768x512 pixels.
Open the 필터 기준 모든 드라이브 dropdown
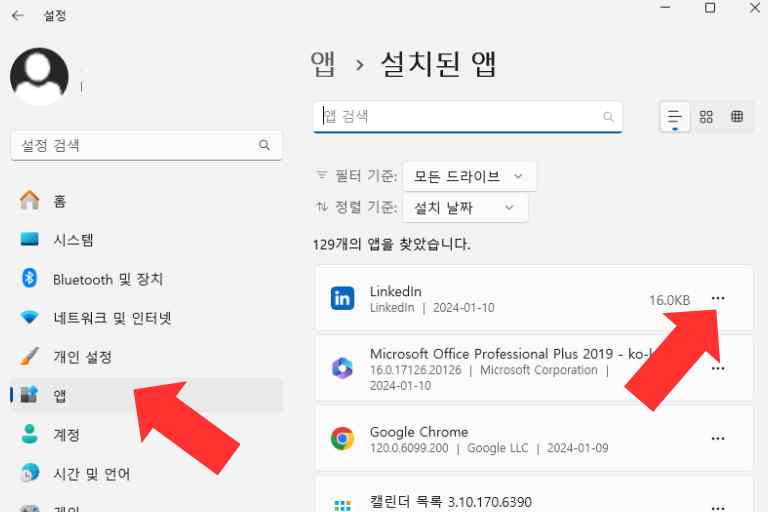coord(469,176)
